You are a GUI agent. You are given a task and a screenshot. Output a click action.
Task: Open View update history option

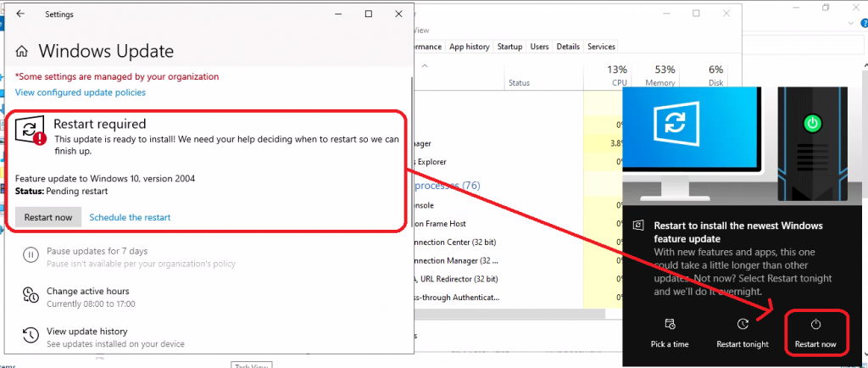point(87,332)
